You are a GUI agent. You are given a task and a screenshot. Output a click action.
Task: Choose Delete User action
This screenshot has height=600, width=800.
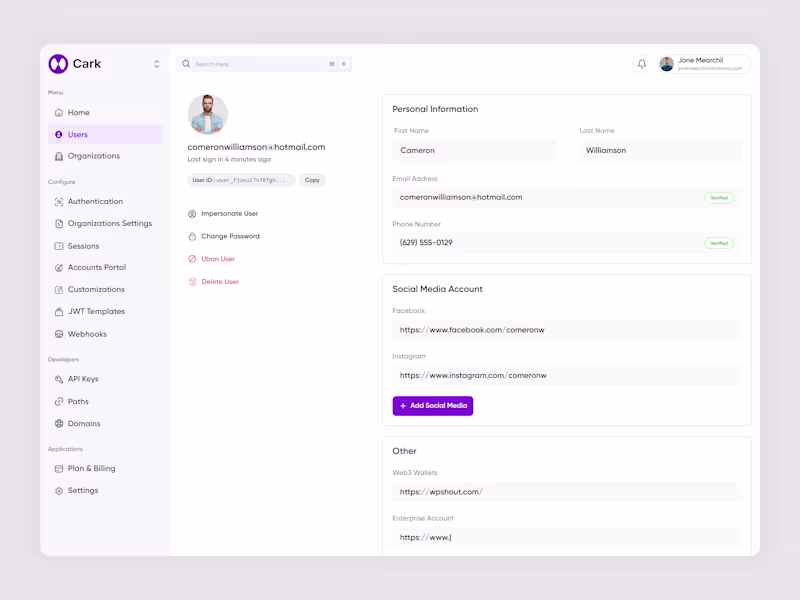tap(213, 282)
